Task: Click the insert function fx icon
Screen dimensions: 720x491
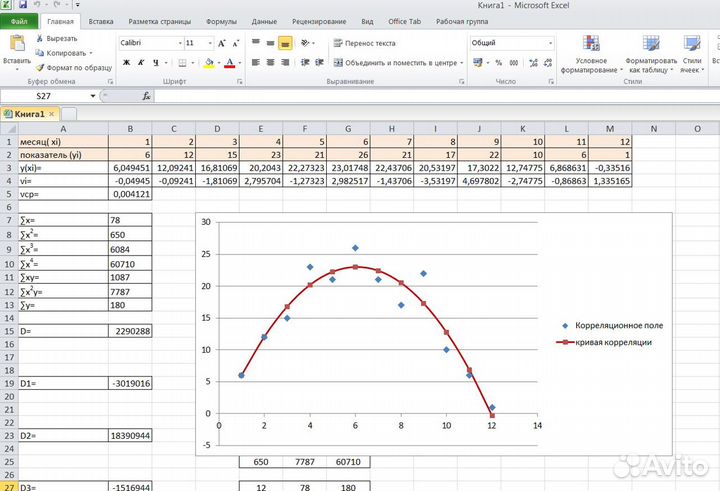Action: (x=146, y=96)
